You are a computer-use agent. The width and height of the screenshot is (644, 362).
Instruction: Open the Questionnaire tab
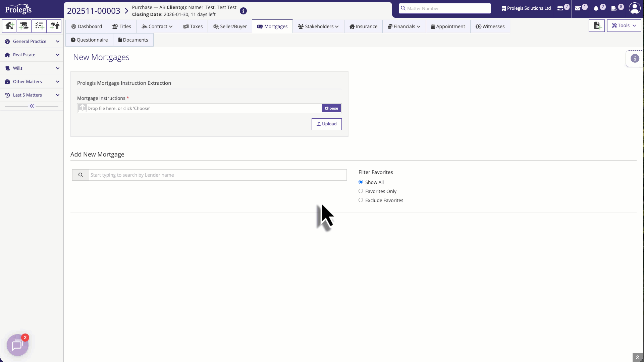click(x=89, y=40)
